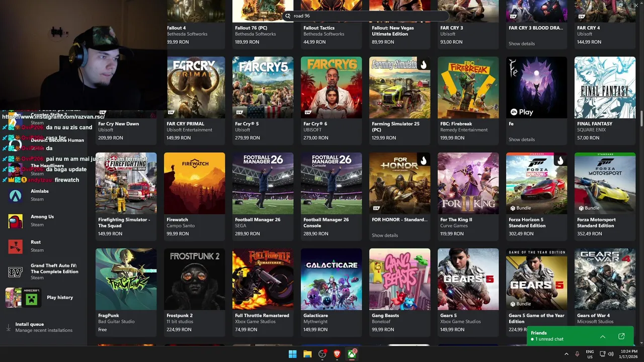Click the search field containing road 96

366,16
